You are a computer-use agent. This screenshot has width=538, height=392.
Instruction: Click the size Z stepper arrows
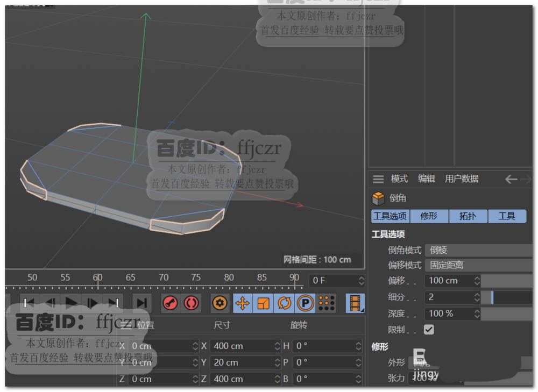coord(277,379)
